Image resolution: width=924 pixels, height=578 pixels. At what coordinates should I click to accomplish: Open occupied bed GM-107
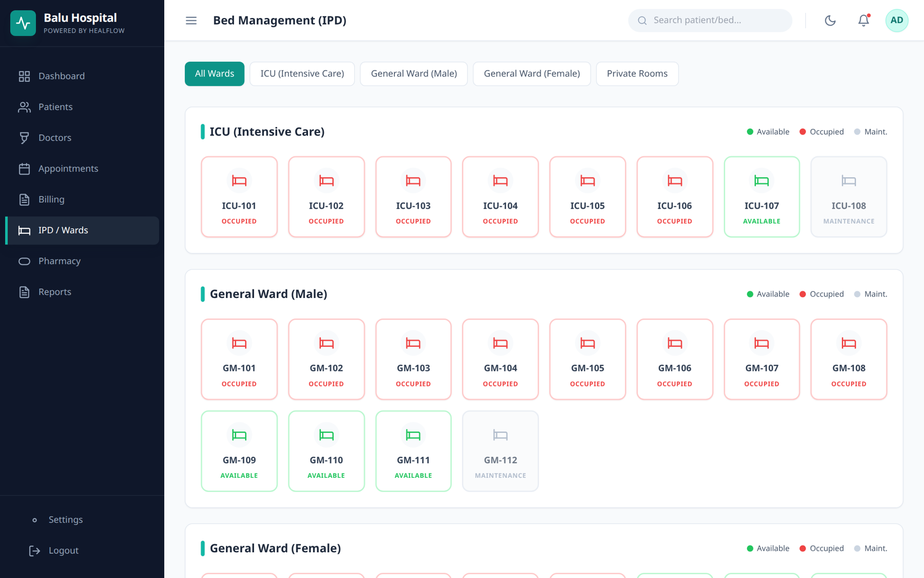pyautogui.click(x=762, y=359)
